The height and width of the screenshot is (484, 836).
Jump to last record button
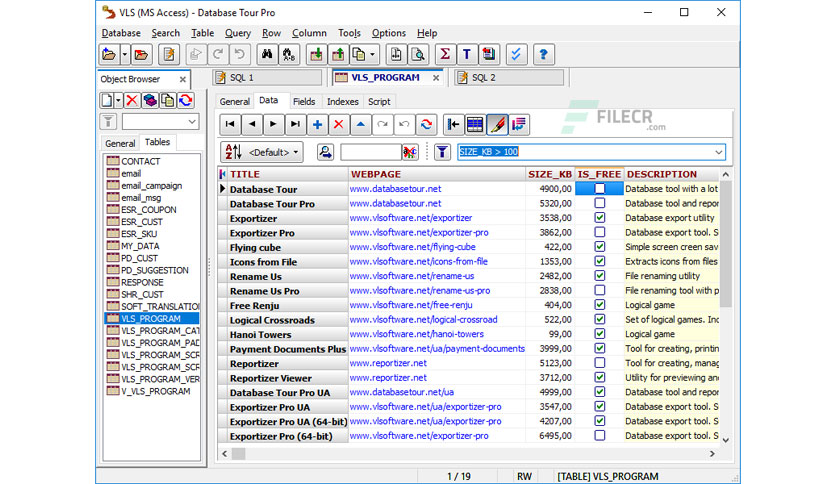click(295, 124)
